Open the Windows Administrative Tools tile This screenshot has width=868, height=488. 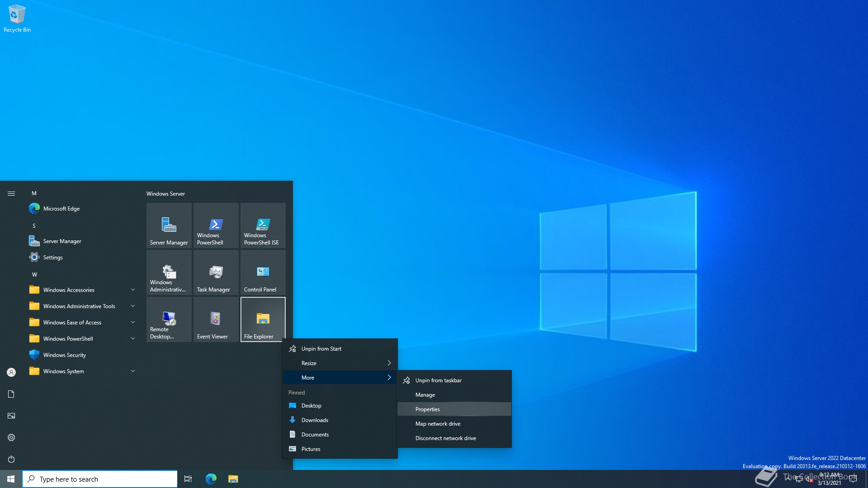point(169,272)
